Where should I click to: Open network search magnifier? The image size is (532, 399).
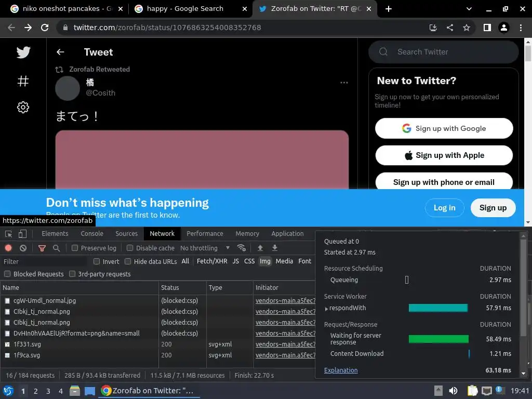coord(56,248)
